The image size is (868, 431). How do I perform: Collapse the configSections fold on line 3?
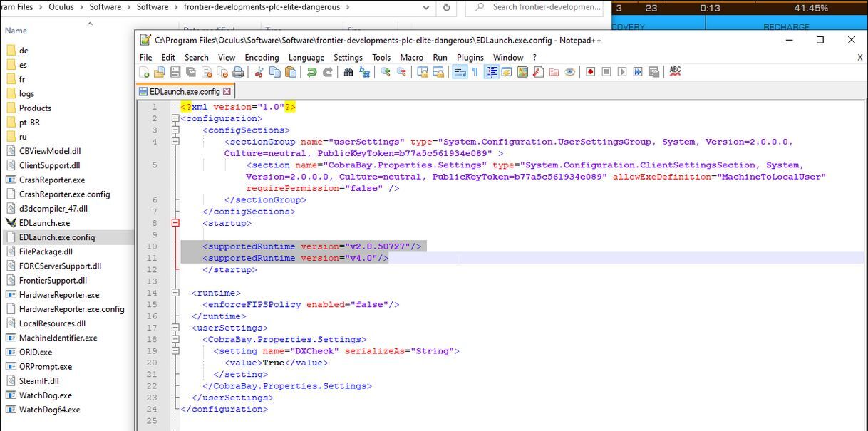pos(175,130)
